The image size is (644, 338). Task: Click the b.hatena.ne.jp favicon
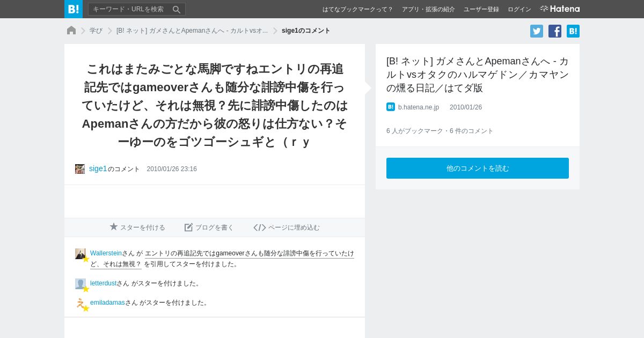391,107
